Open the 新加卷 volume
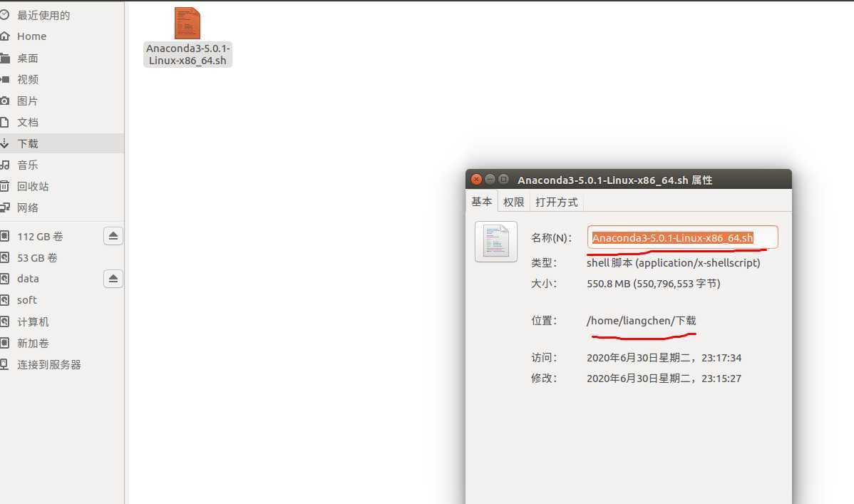This screenshot has height=504, width=854. [x=61, y=344]
